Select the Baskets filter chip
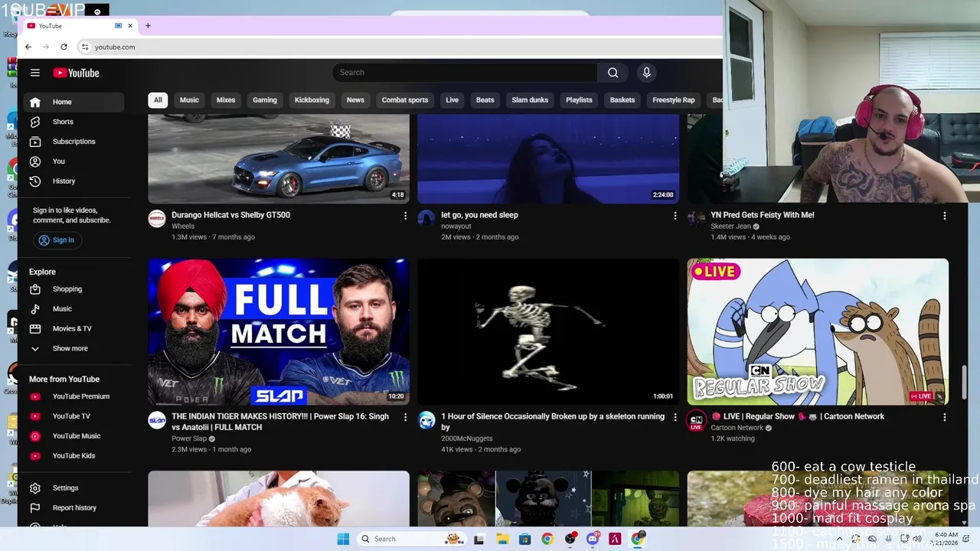The width and height of the screenshot is (980, 551). pyautogui.click(x=622, y=100)
